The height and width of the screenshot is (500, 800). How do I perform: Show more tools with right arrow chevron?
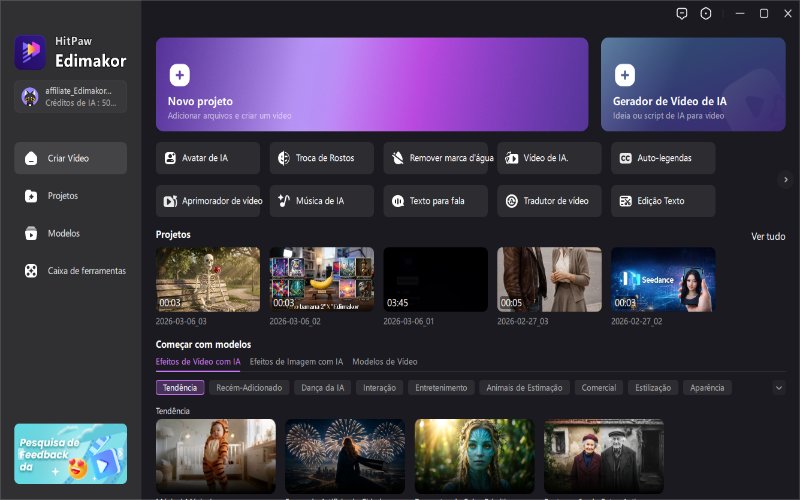(x=786, y=180)
